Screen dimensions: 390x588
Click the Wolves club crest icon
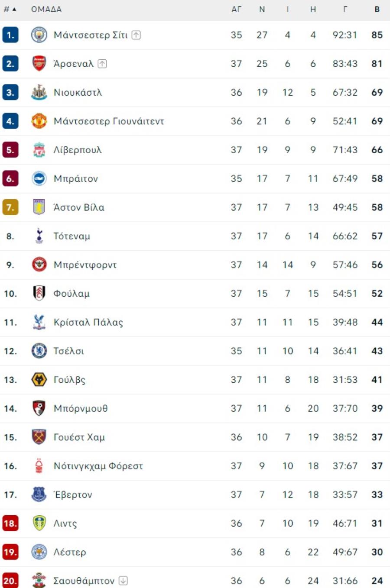point(39,380)
